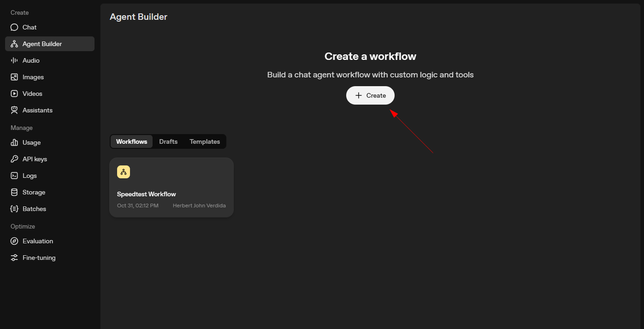Click the API keys icon
644x329 pixels.
[14, 159]
